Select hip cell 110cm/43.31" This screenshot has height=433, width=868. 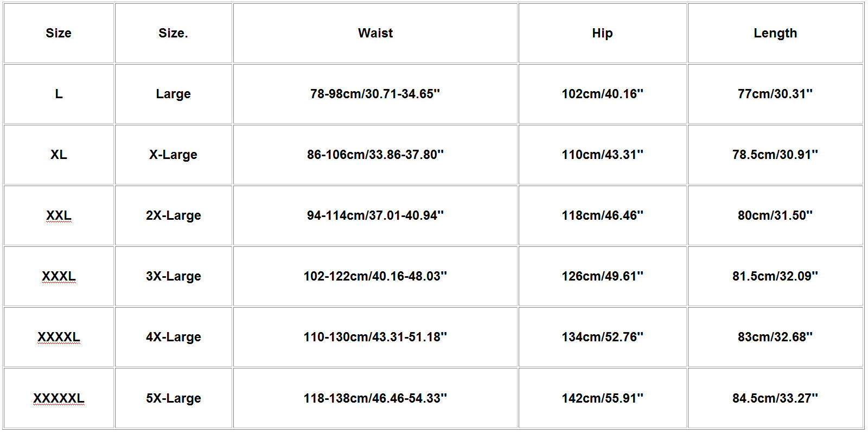click(602, 155)
